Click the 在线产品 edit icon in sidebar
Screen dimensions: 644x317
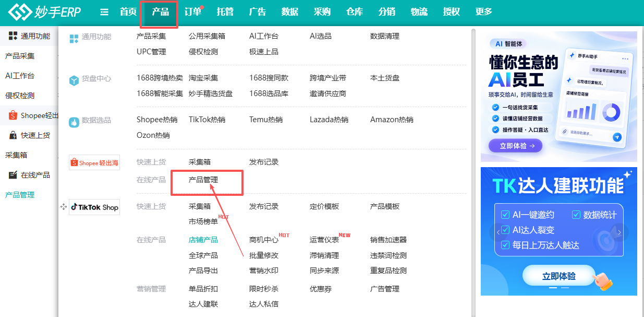point(13,175)
